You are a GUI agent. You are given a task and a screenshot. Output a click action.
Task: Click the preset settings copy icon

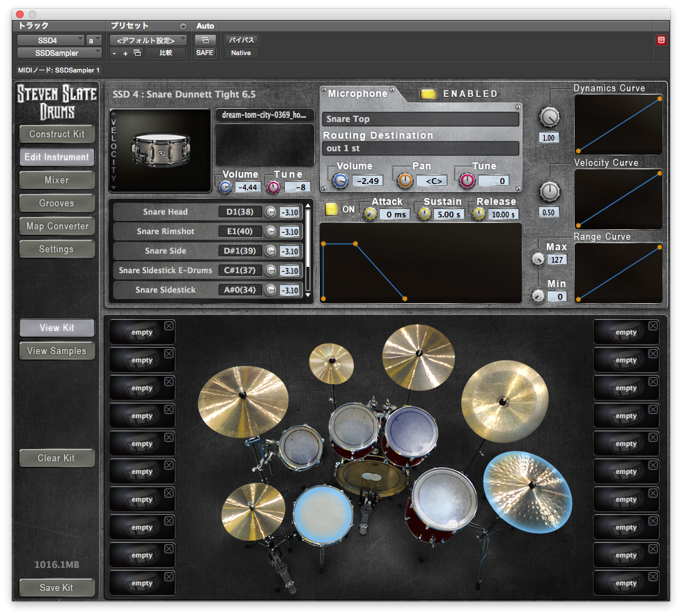tap(137, 53)
